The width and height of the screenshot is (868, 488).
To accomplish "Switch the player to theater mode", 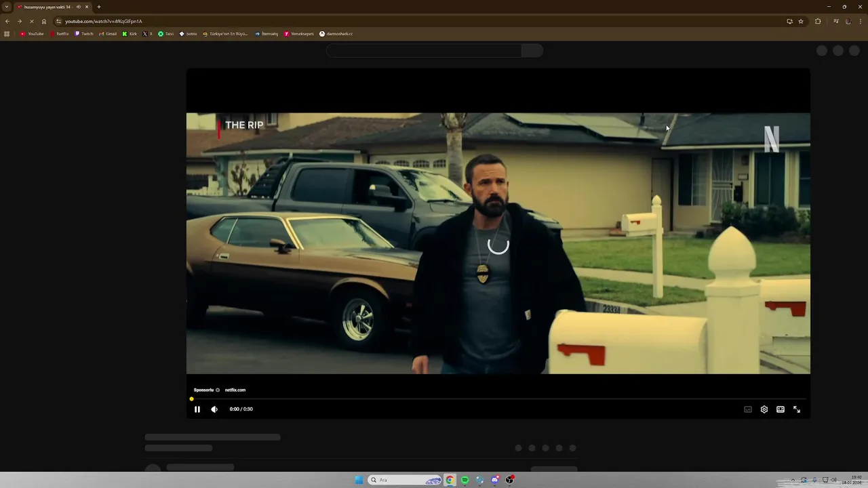I will click(781, 409).
